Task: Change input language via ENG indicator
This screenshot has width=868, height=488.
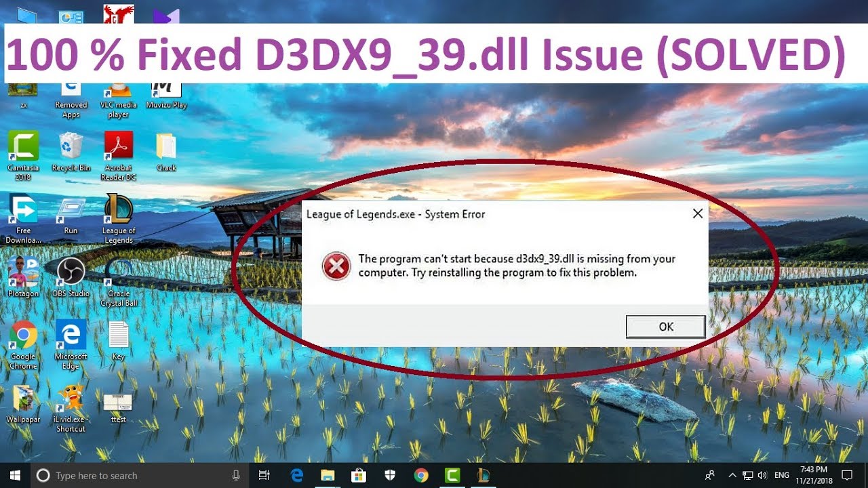Action: [x=782, y=476]
